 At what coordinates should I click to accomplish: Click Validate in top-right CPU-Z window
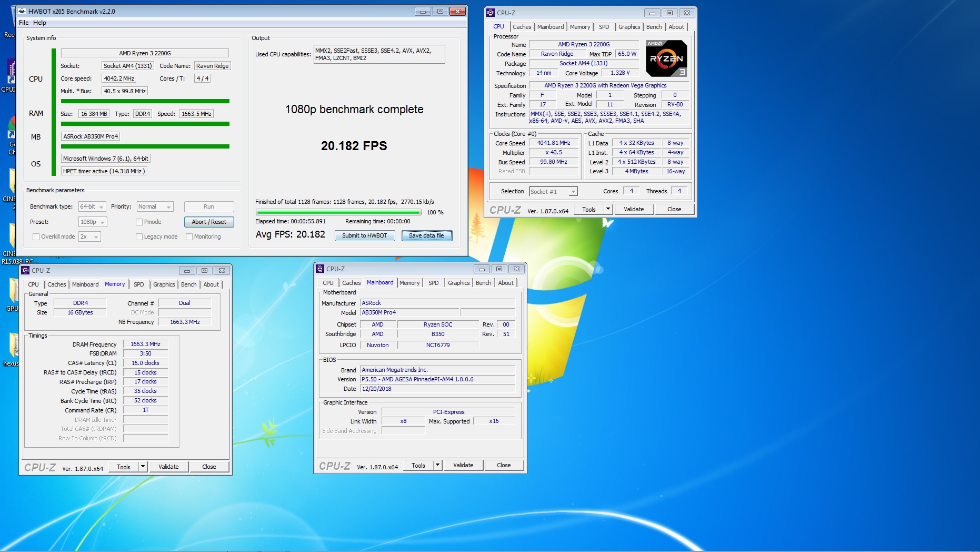[x=634, y=209]
